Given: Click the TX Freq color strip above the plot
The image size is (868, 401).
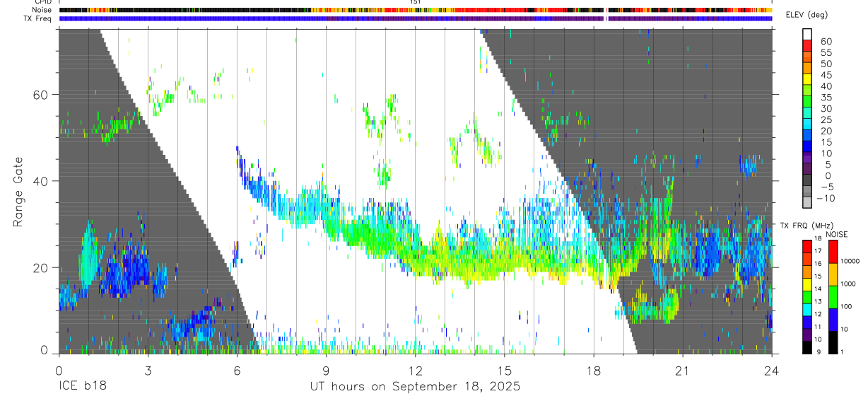Looking at the screenshot, I should 416,18.
